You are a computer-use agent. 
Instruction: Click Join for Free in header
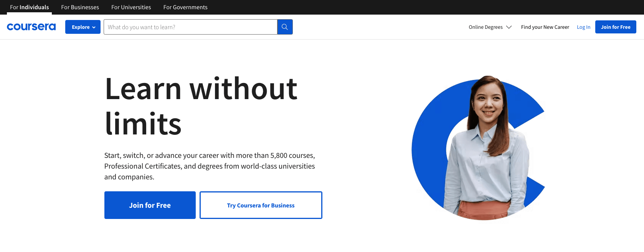(x=616, y=27)
